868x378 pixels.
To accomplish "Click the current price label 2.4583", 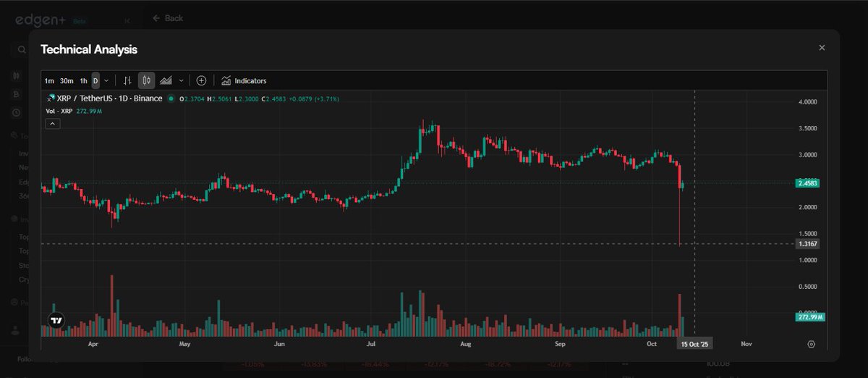I will pyautogui.click(x=809, y=183).
